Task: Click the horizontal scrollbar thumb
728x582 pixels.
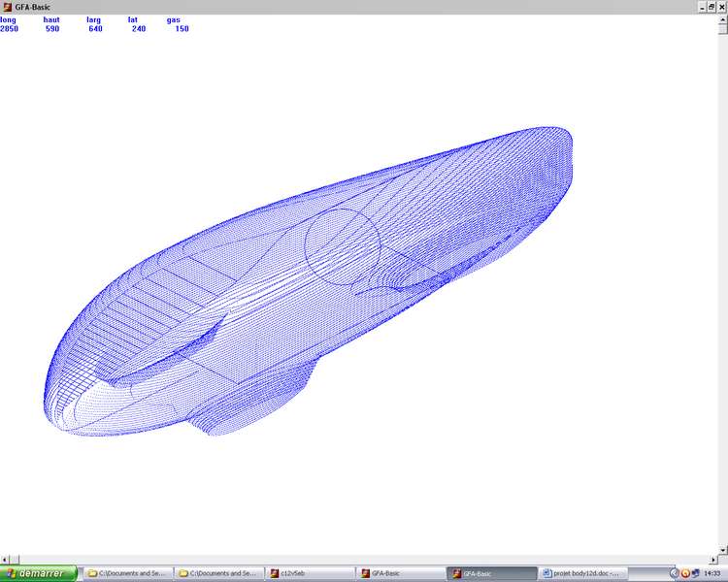Action: pyautogui.click(x=15, y=560)
